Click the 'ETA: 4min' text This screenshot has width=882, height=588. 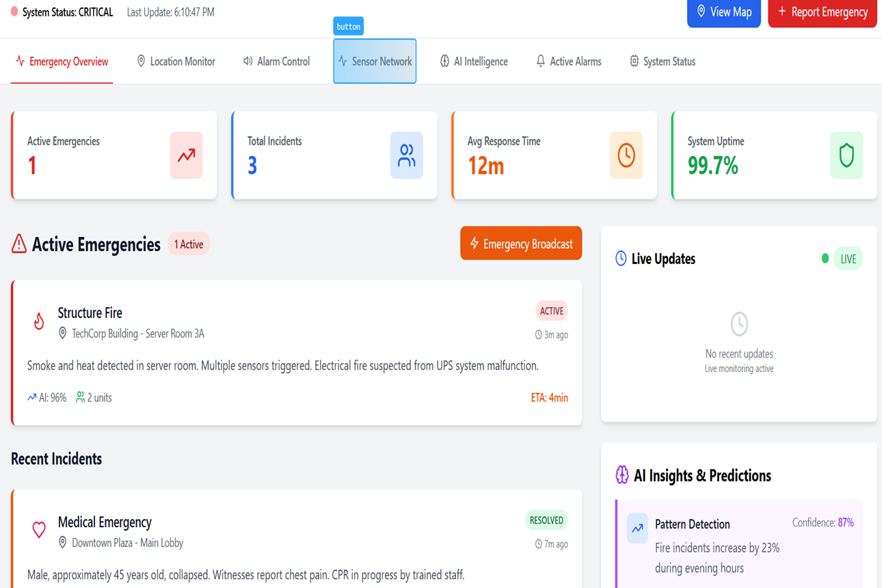(549, 398)
